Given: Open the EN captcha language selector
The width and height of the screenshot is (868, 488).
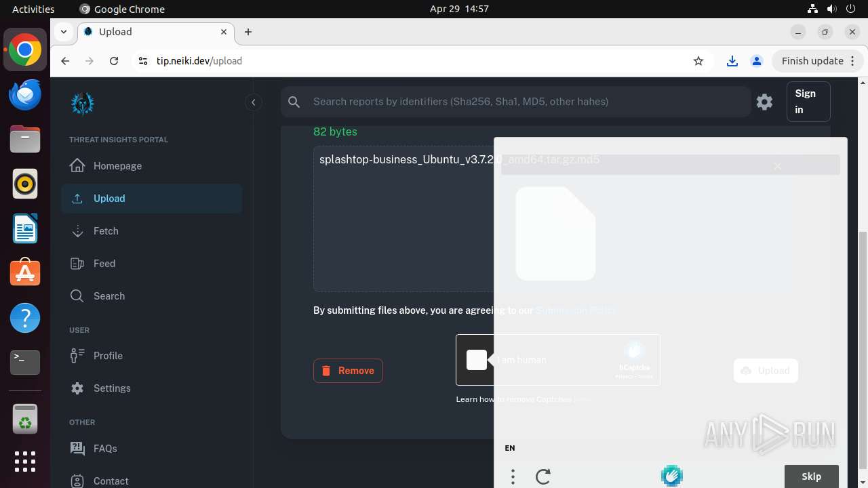Looking at the screenshot, I should coord(510,448).
